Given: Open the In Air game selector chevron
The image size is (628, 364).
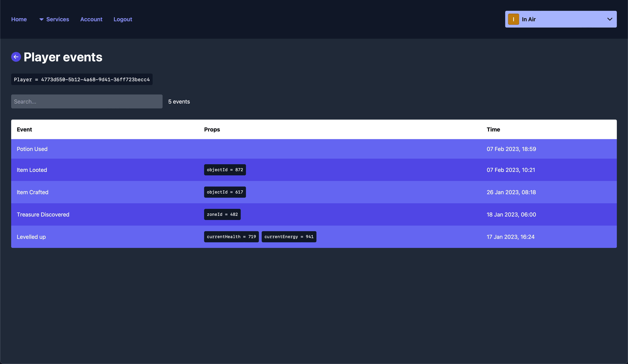Looking at the screenshot, I should (610, 19).
